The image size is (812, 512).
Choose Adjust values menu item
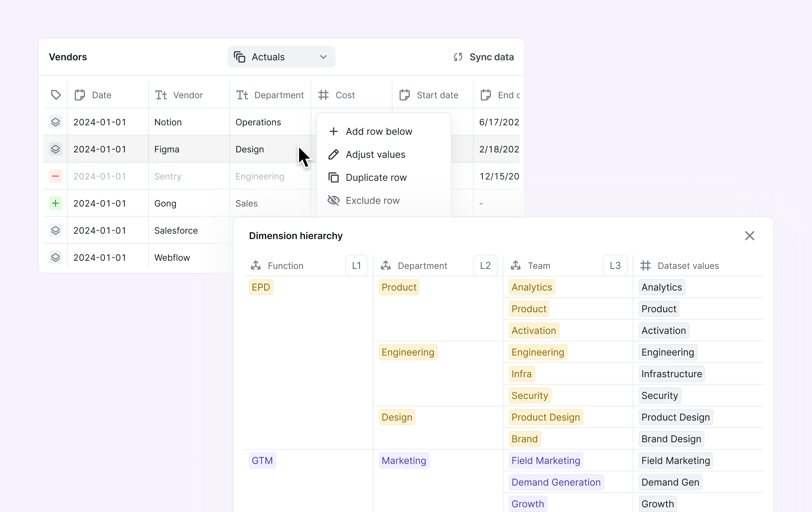(x=375, y=154)
